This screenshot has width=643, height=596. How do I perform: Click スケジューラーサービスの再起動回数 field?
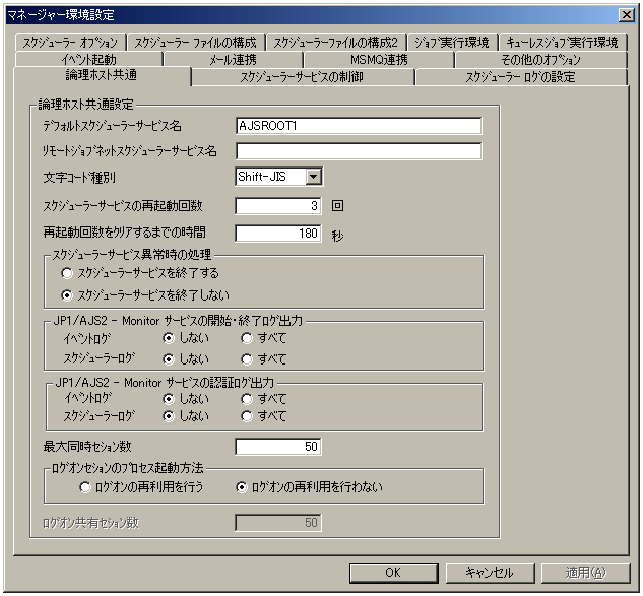click(x=278, y=206)
